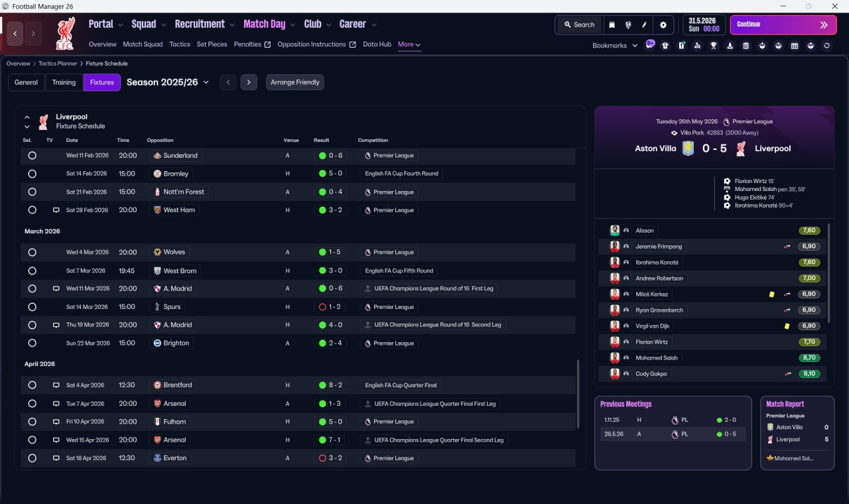Click Alisson's player portrait icon
The height and width of the screenshot is (504, 849).
pyautogui.click(x=615, y=231)
